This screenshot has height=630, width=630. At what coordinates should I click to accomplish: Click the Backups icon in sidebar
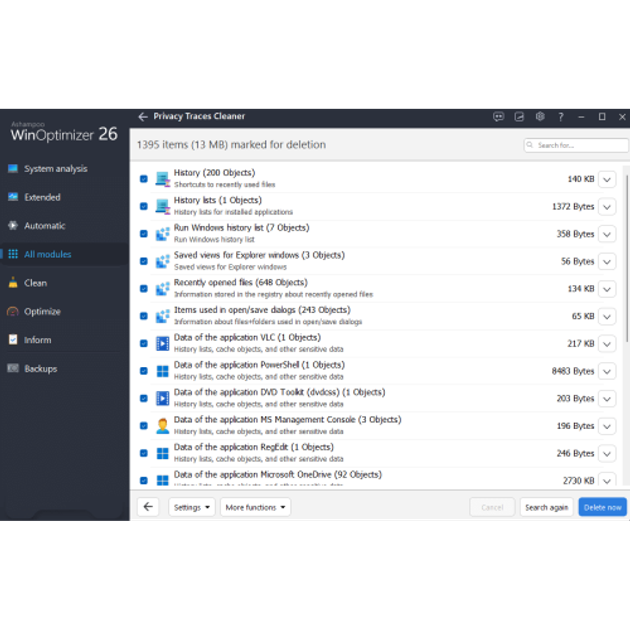[13, 368]
